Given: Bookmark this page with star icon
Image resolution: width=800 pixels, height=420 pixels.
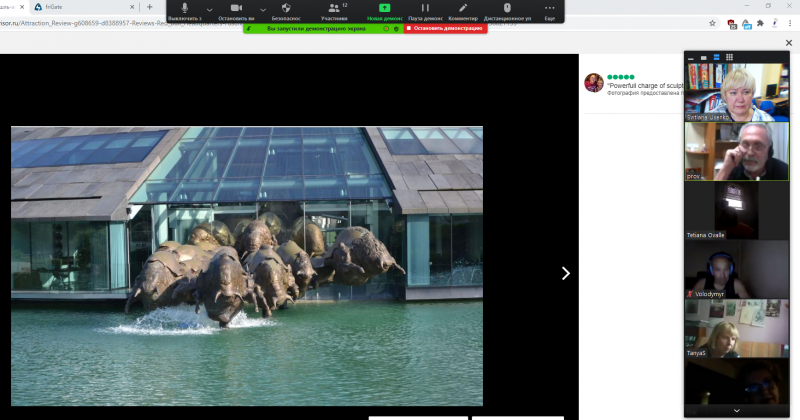Looking at the screenshot, I should 712,23.
